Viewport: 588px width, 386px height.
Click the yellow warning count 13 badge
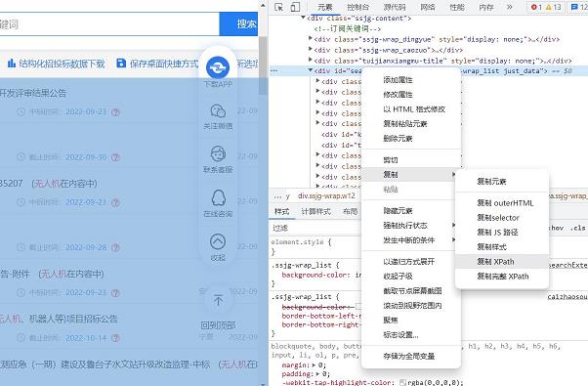(x=553, y=7)
